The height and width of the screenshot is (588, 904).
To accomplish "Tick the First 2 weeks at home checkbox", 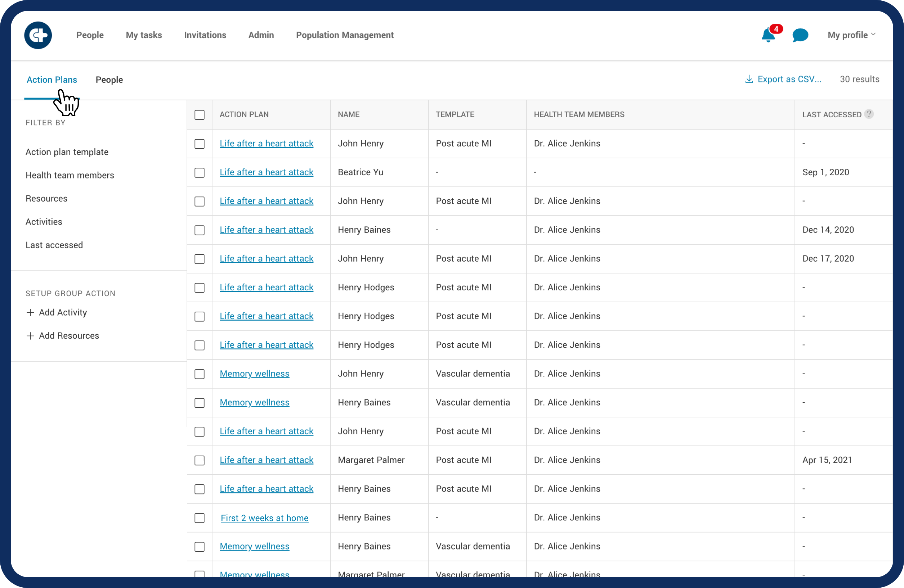I will [x=200, y=518].
